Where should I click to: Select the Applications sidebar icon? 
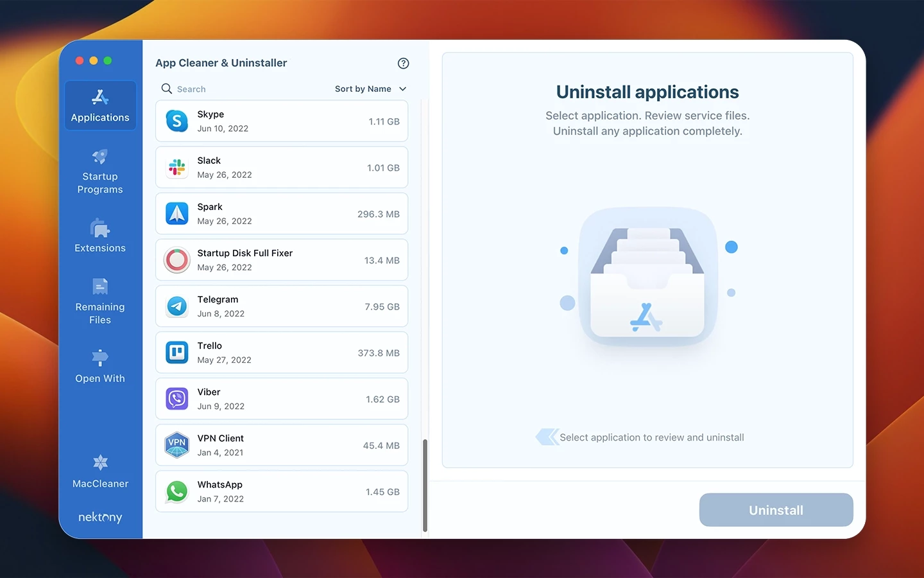tap(99, 105)
